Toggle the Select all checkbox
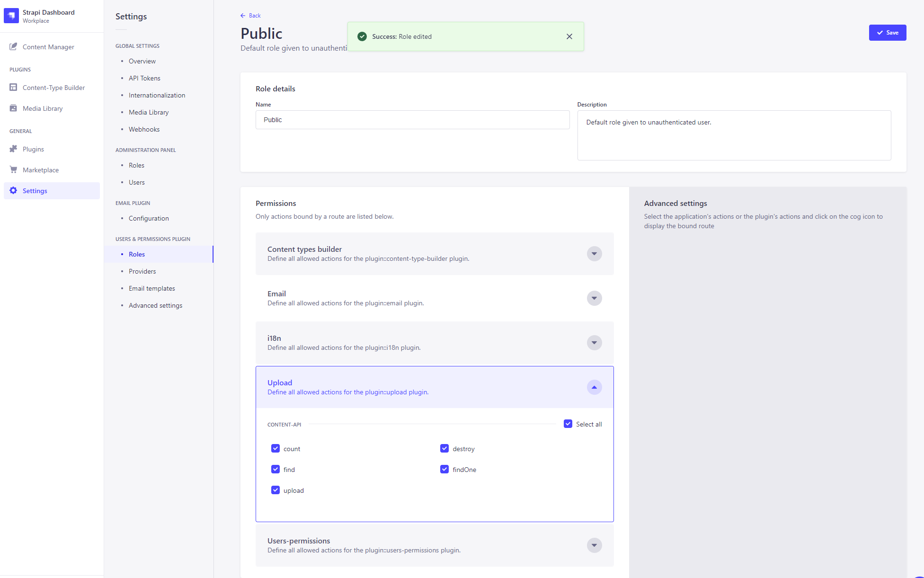The height and width of the screenshot is (578, 924). (568, 424)
